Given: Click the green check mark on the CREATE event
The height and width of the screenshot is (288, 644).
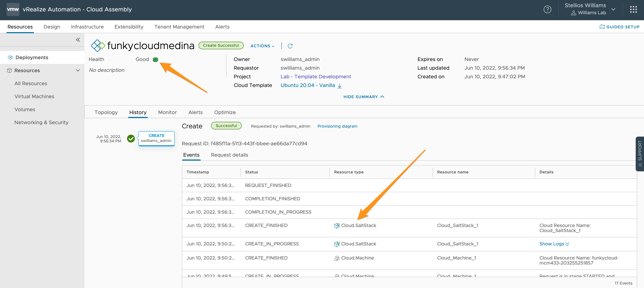Looking at the screenshot, I should [x=131, y=139].
